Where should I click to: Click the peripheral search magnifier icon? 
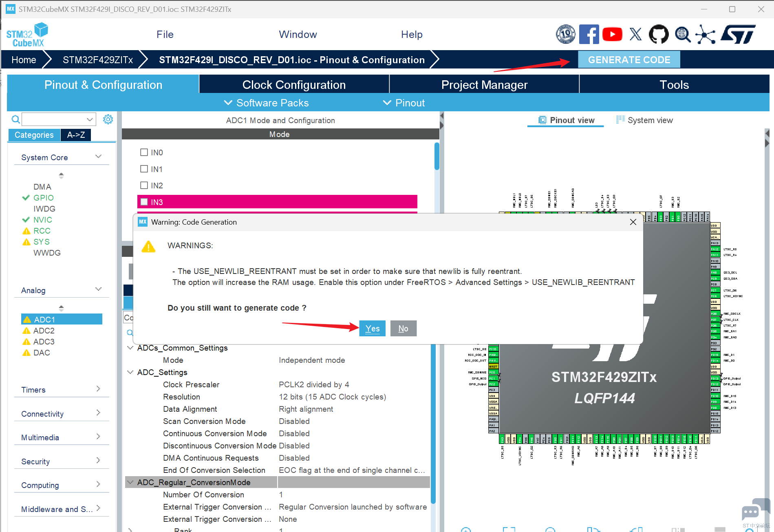(15, 119)
